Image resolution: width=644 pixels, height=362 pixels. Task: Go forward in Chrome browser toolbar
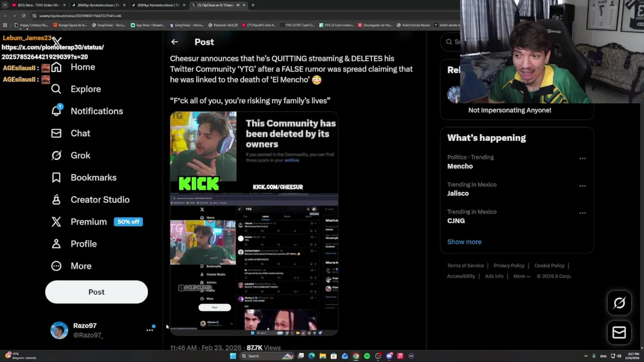click(x=14, y=16)
